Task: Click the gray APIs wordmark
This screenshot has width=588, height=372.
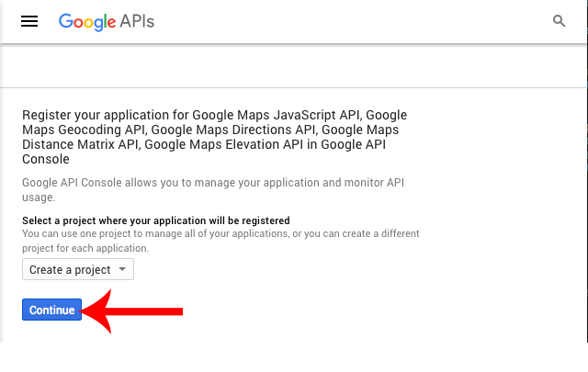Action: coord(137,22)
